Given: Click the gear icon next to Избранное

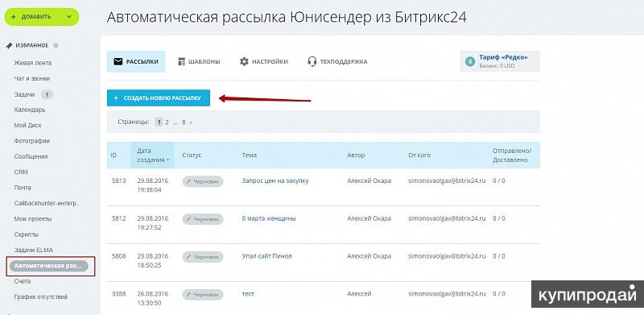Looking at the screenshot, I should (56, 46).
